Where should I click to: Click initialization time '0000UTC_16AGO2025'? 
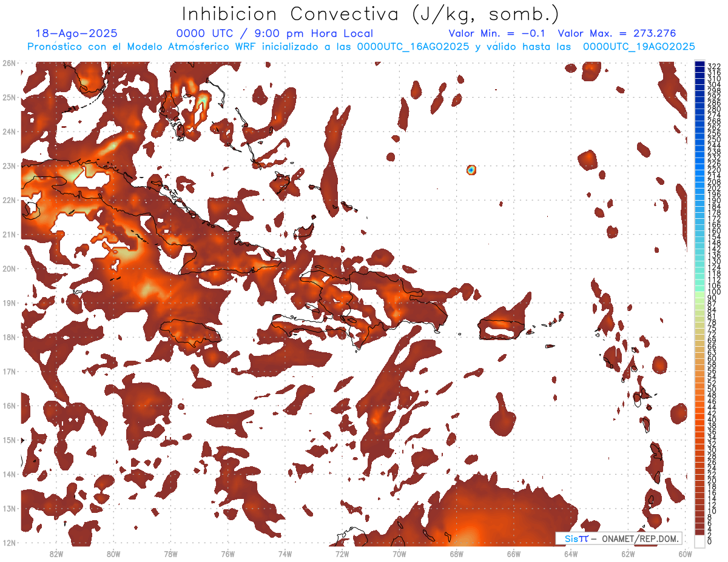(413, 47)
